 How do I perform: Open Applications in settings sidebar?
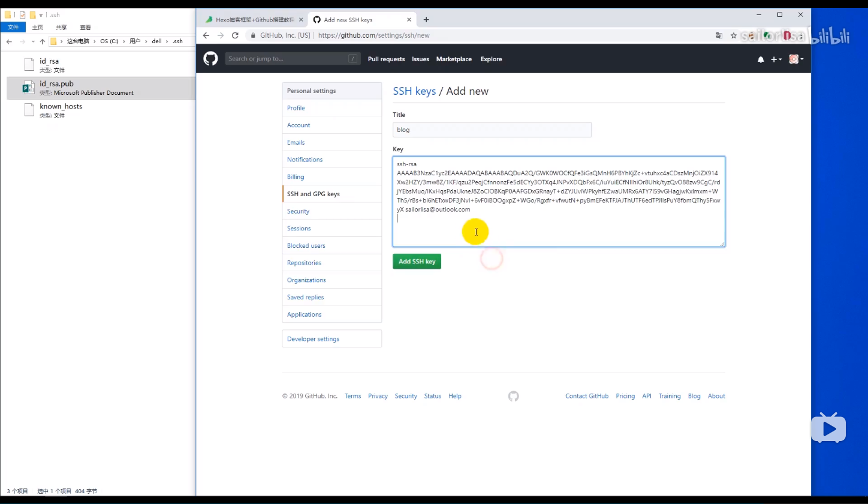[x=332, y=314]
